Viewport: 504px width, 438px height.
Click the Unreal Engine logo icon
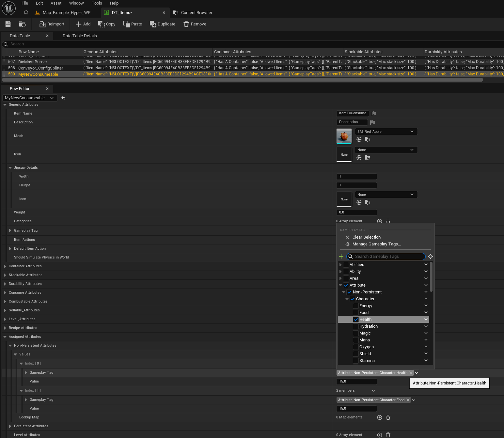click(x=8, y=8)
